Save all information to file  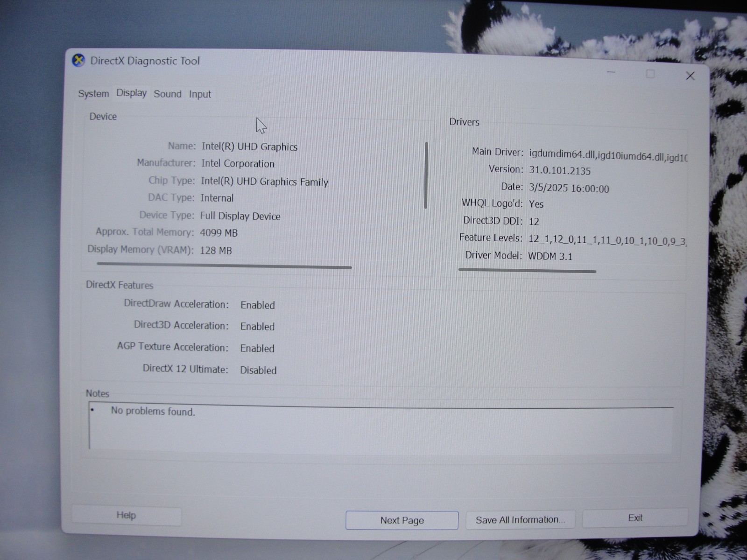[520, 520]
